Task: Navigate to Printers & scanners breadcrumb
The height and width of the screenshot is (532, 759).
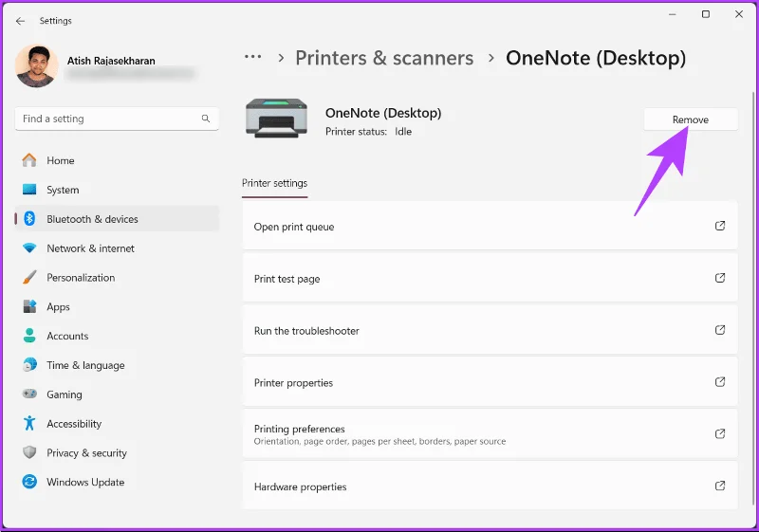Action: point(384,58)
